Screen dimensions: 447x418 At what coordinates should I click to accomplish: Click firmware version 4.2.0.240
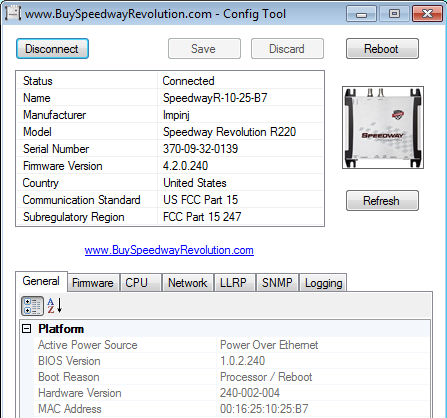[185, 166]
